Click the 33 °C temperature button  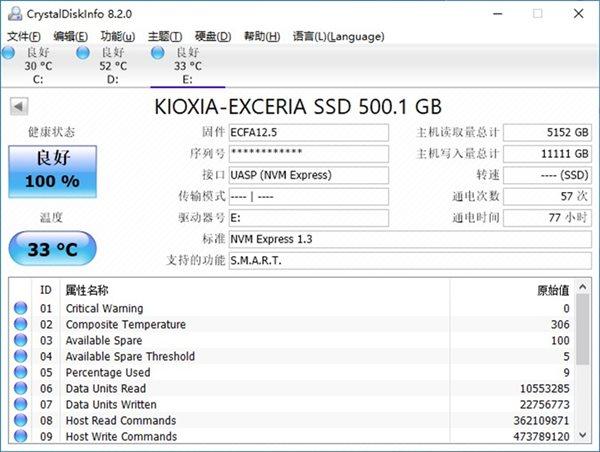(x=52, y=249)
